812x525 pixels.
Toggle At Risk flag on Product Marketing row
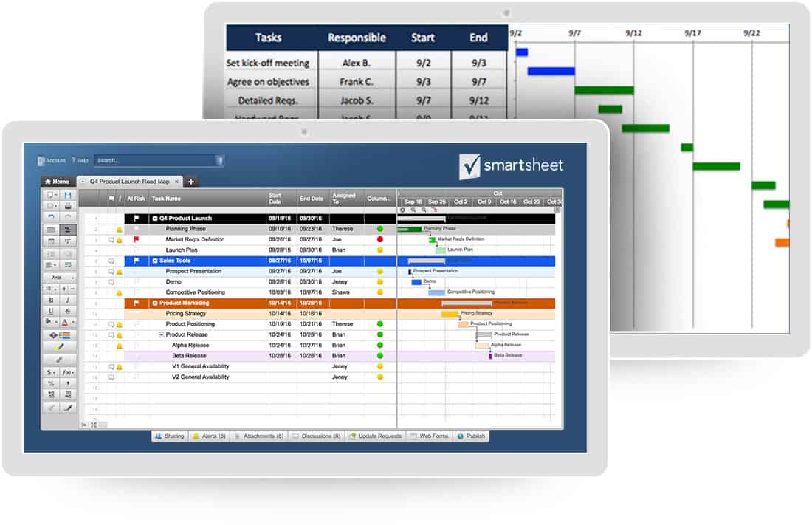137,303
